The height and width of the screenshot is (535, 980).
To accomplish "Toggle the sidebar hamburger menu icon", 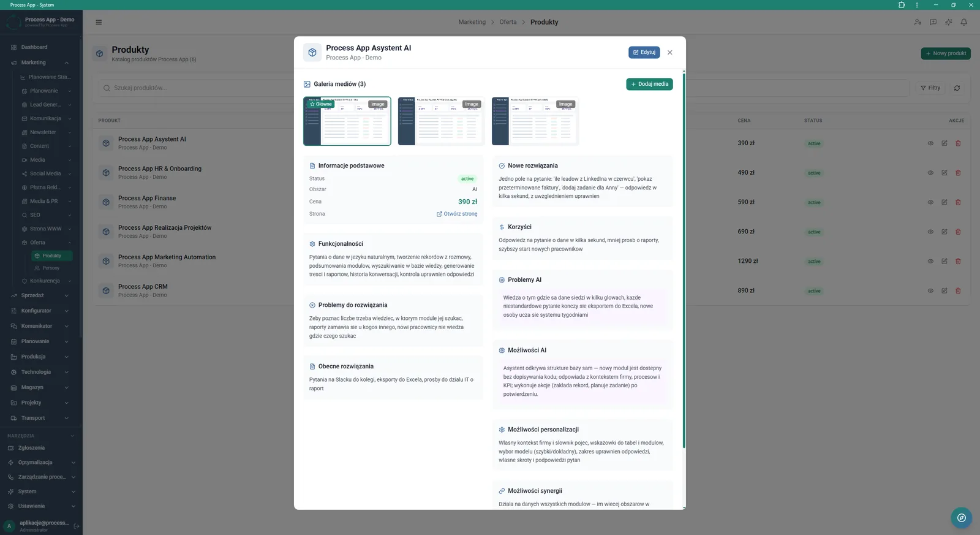I will tap(99, 22).
